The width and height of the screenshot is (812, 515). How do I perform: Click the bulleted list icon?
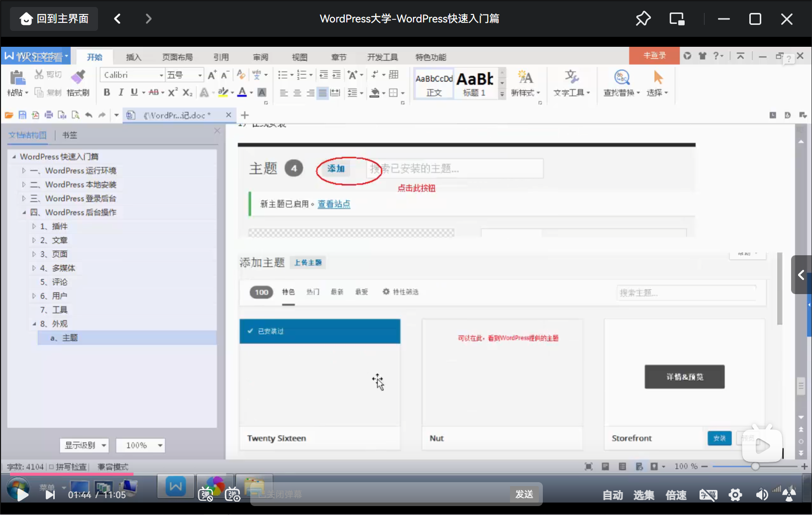click(283, 75)
